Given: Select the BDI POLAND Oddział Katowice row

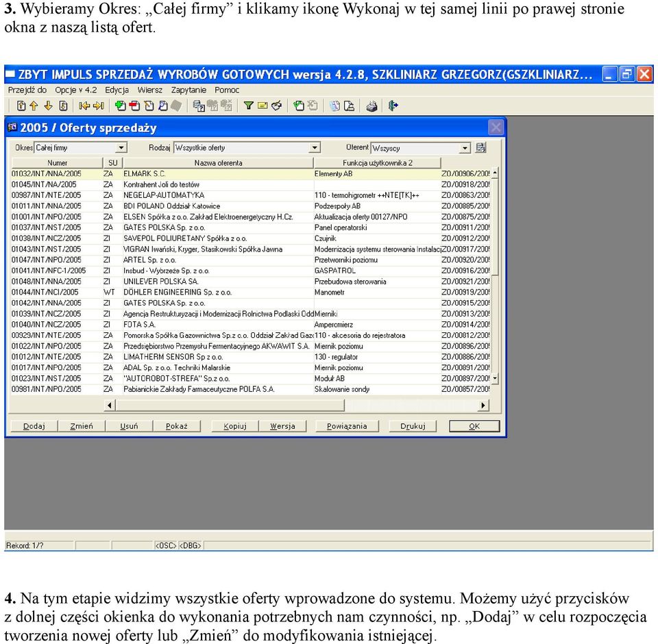Looking at the screenshot, I should 251,206.
